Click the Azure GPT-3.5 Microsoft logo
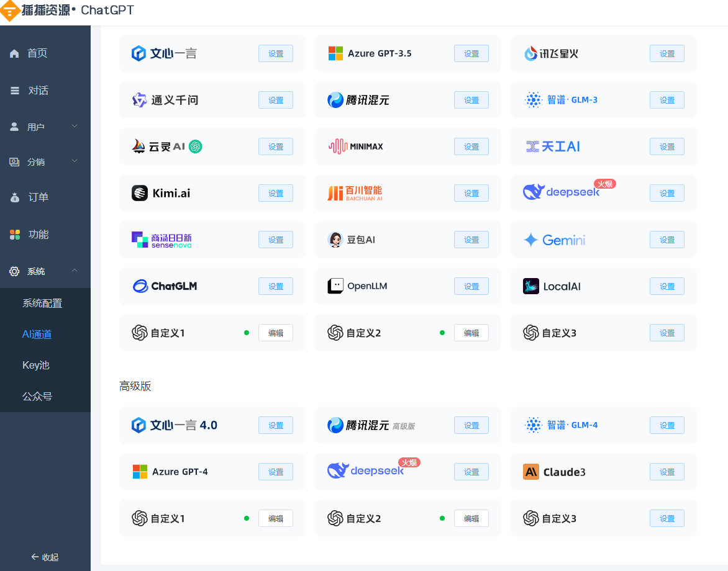 (x=335, y=53)
